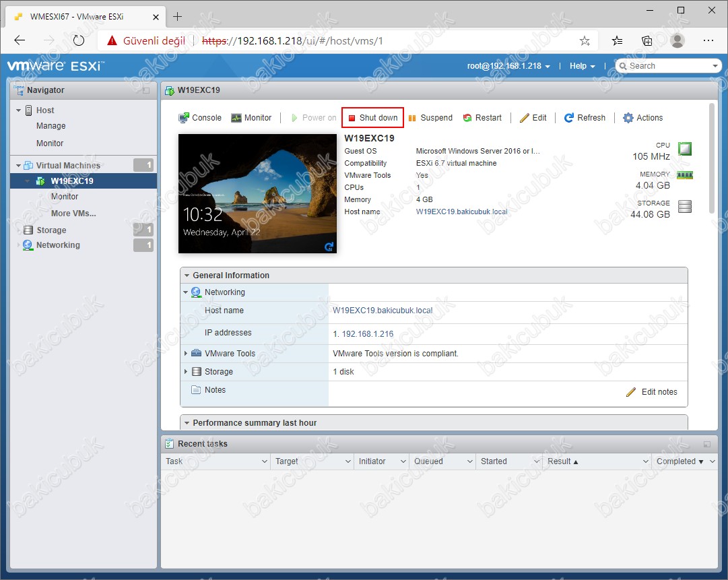Open the browser profile avatar
The width and height of the screenshot is (728, 580).
[677, 41]
